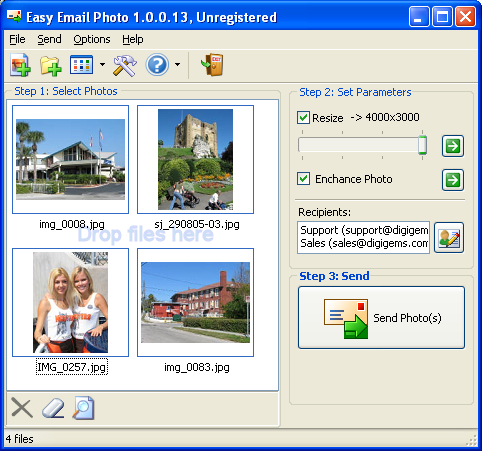Click the thumbnail view mode icon

click(x=81, y=65)
